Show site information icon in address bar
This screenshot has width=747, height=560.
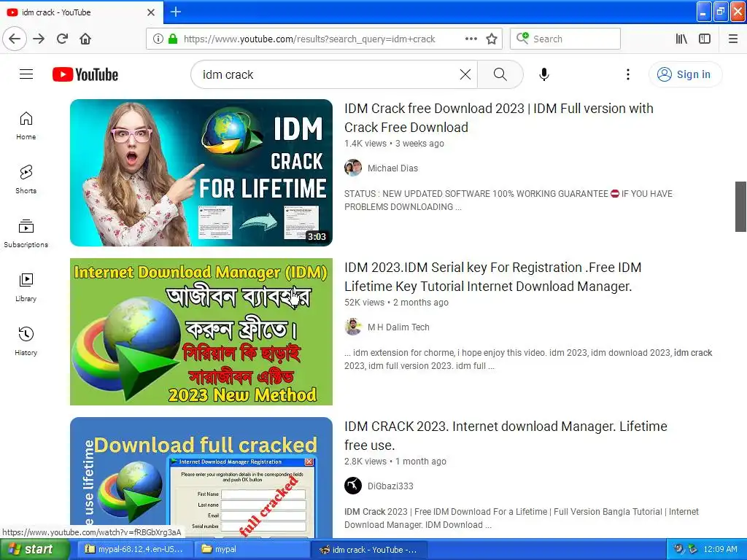tap(158, 39)
